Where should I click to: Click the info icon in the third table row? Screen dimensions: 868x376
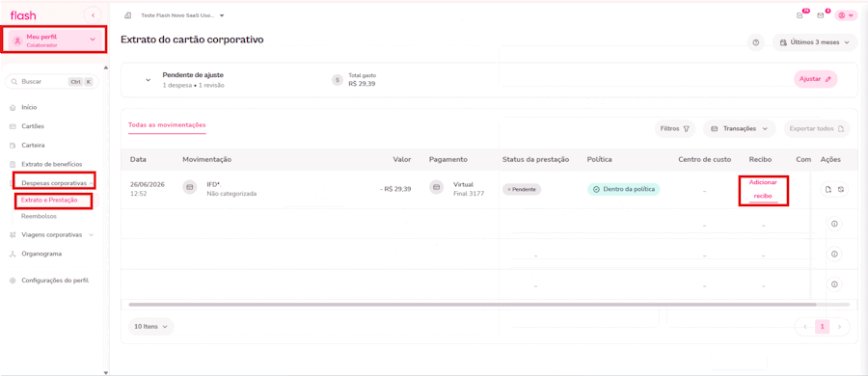pos(834,254)
